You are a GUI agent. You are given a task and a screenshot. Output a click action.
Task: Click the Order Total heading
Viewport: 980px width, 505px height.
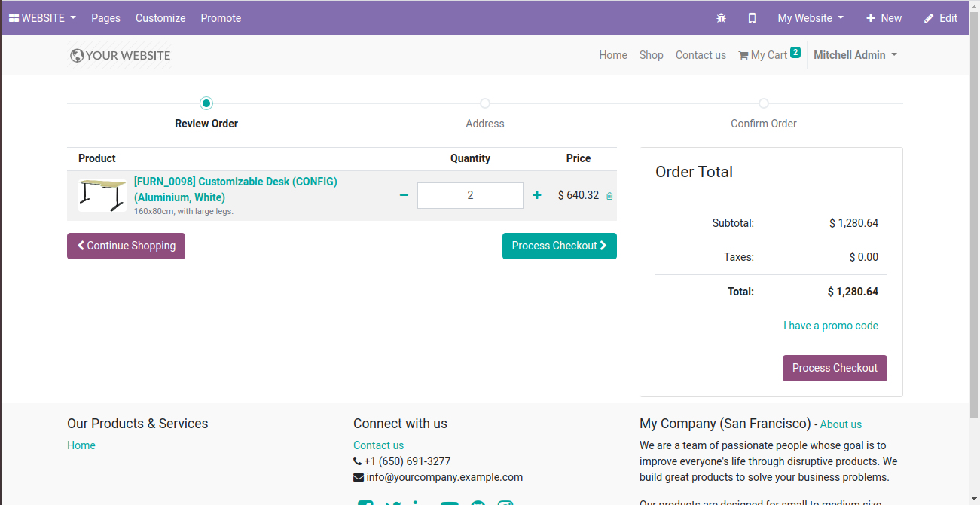coord(694,172)
